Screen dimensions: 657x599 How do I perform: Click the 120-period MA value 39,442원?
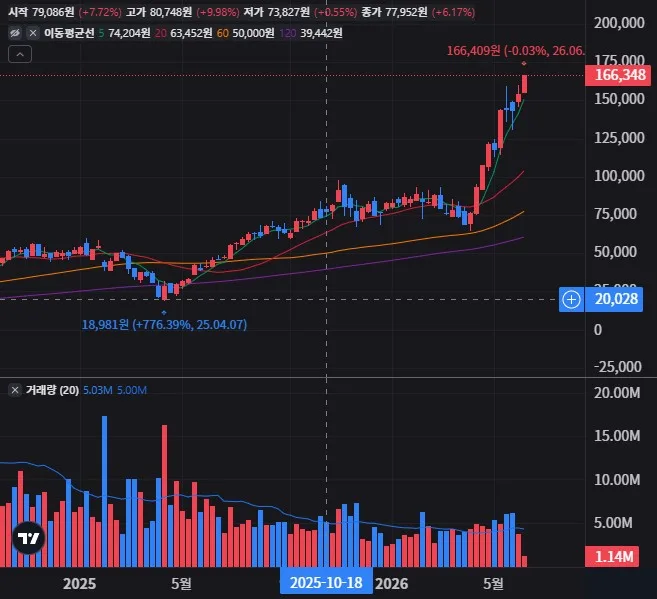click(x=321, y=33)
